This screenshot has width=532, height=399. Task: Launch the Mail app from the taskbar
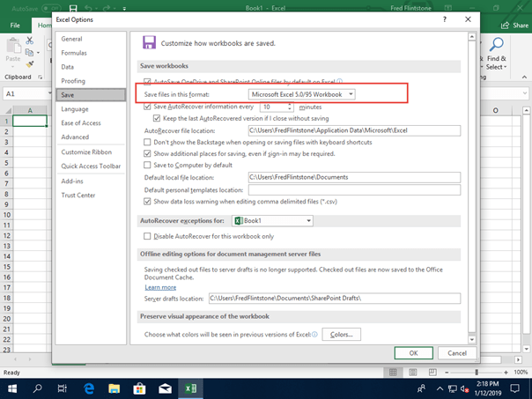[x=164, y=388]
